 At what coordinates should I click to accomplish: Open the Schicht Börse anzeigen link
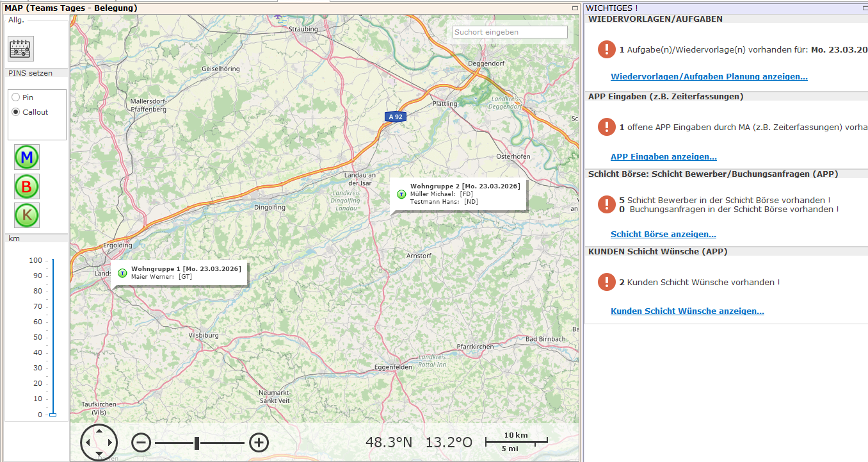(663, 235)
